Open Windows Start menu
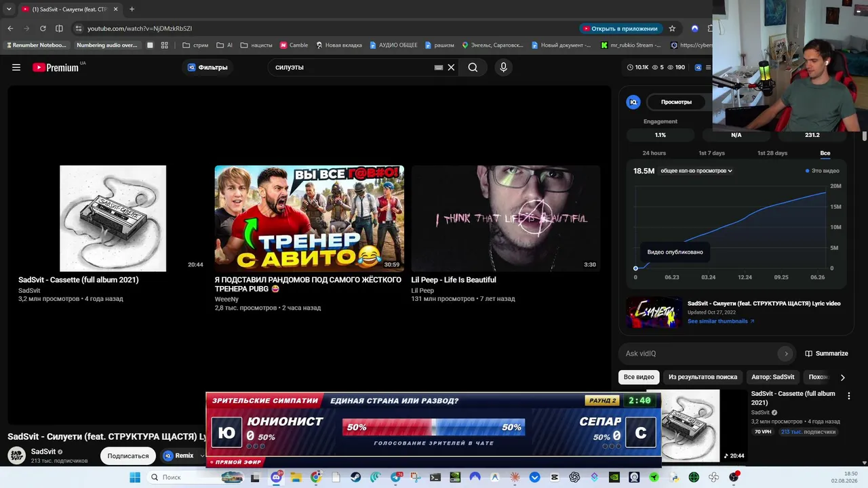 pos(135,477)
